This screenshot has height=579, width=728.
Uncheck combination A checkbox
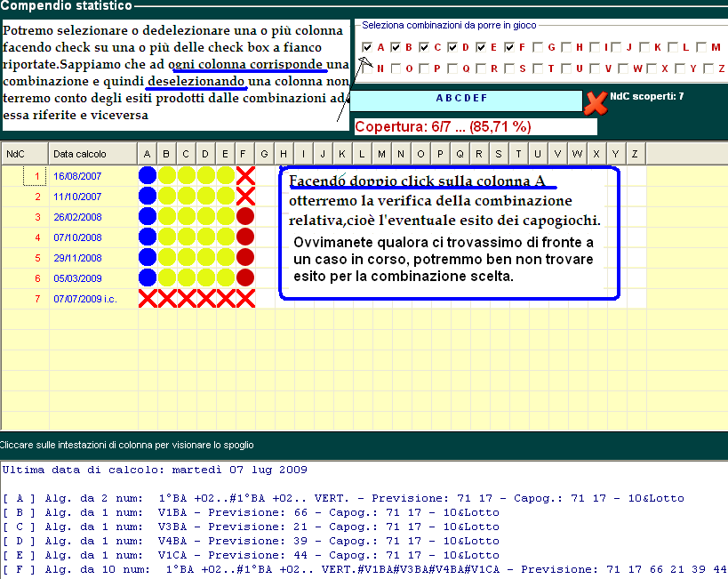pos(367,47)
